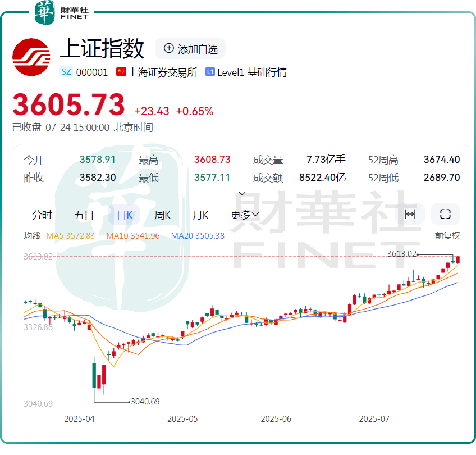Click the Shanghai Composite index red logo
Viewport: 476px width, 455px height.
pyautogui.click(x=31, y=57)
